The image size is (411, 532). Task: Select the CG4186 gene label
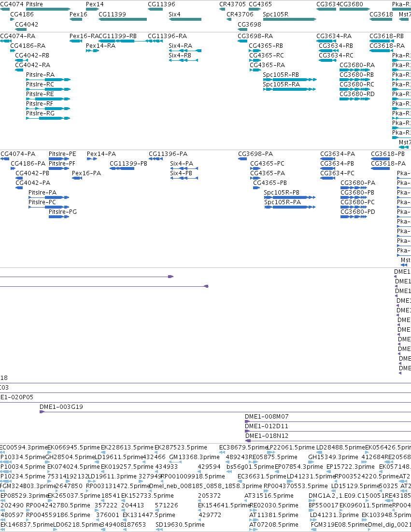pyautogui.click(x=22, y=14)
